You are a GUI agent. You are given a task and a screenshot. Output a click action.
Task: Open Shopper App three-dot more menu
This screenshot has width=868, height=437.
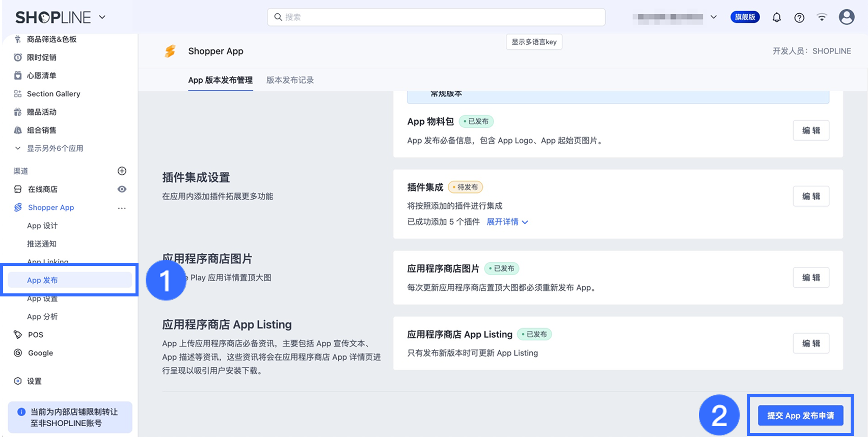coord(122,208)
